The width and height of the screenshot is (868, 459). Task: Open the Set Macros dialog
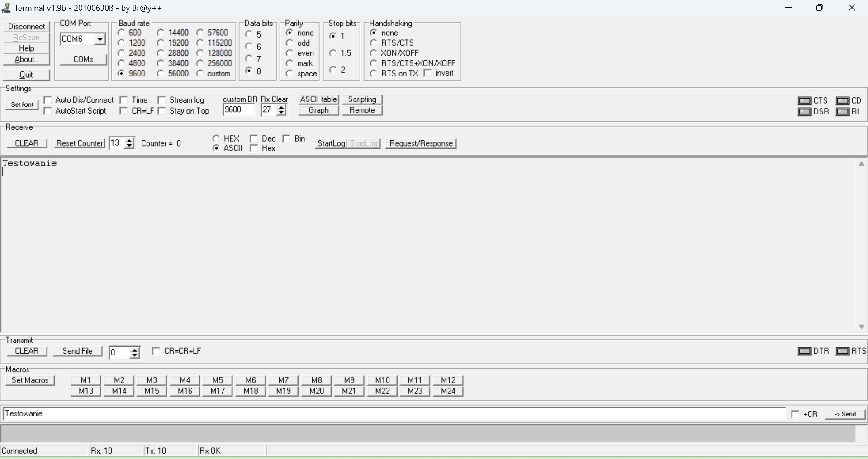click(30, 380)
